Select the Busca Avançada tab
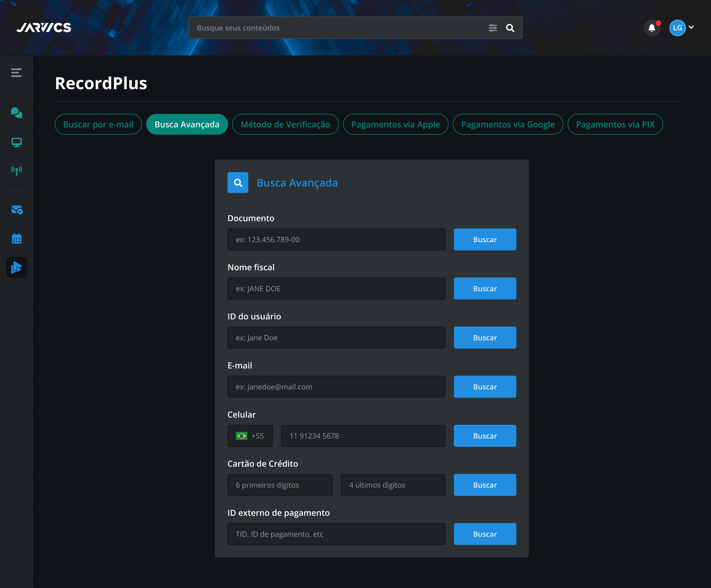This screenshot has width=711, height=588. [x=187, y=124]
